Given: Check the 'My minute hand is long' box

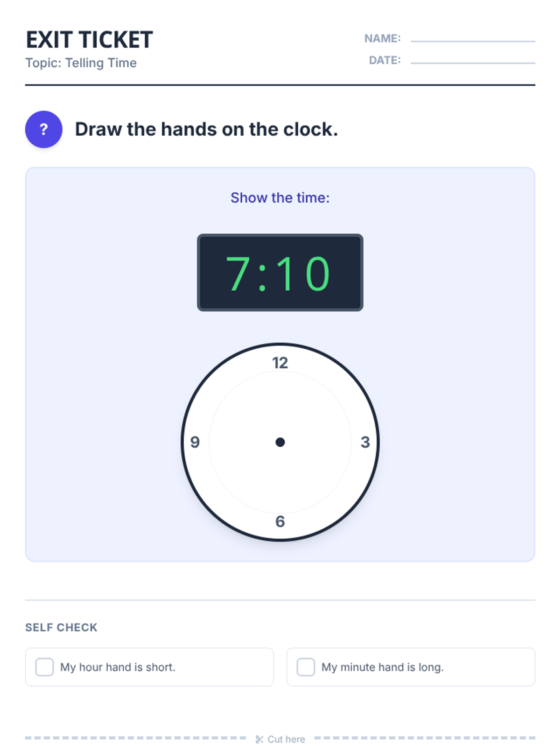Looking at the screenshot, I should click(306, 667).
